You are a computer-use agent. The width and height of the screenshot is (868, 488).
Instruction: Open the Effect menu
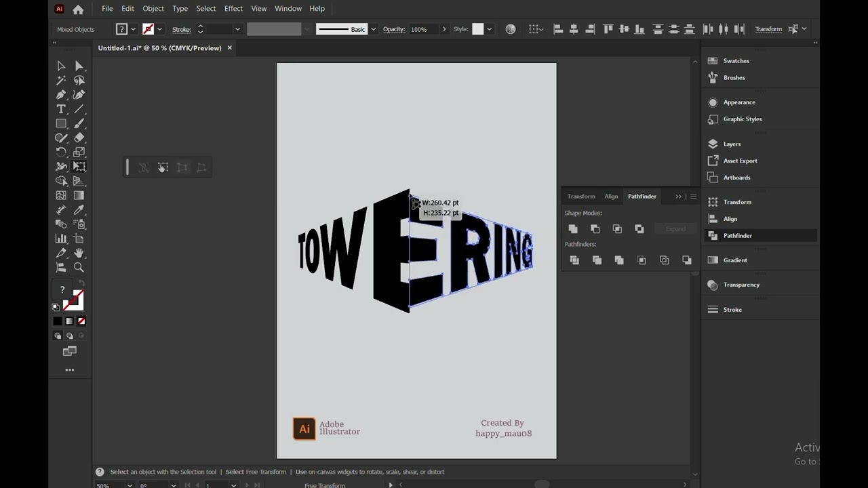coord(233,9)
